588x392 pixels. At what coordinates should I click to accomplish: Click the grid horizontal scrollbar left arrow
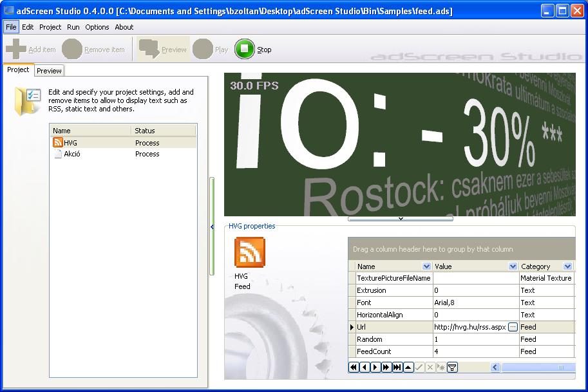pyautogui.click(x=495, y=368)
